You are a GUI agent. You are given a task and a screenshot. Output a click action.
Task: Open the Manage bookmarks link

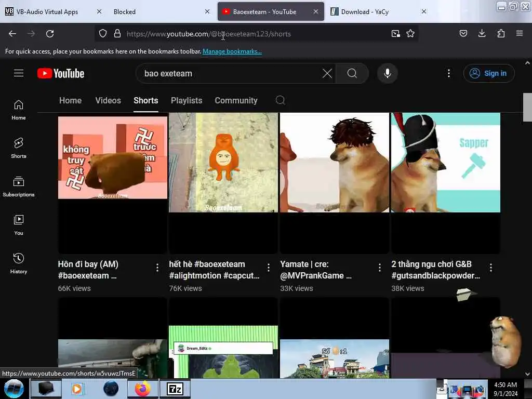pyautogui.click(x=232, y=51)
